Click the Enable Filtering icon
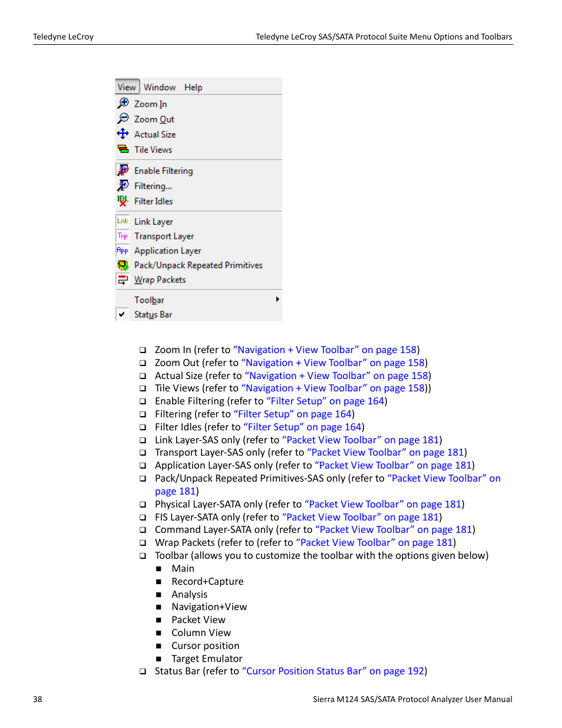Screen dimensions: 562x728 (123, 170)
